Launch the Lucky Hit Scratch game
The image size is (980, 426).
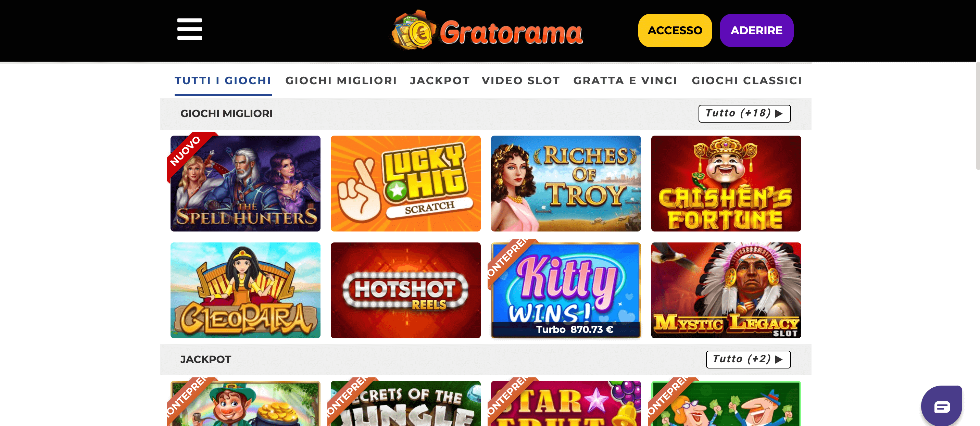click(405, 183)
